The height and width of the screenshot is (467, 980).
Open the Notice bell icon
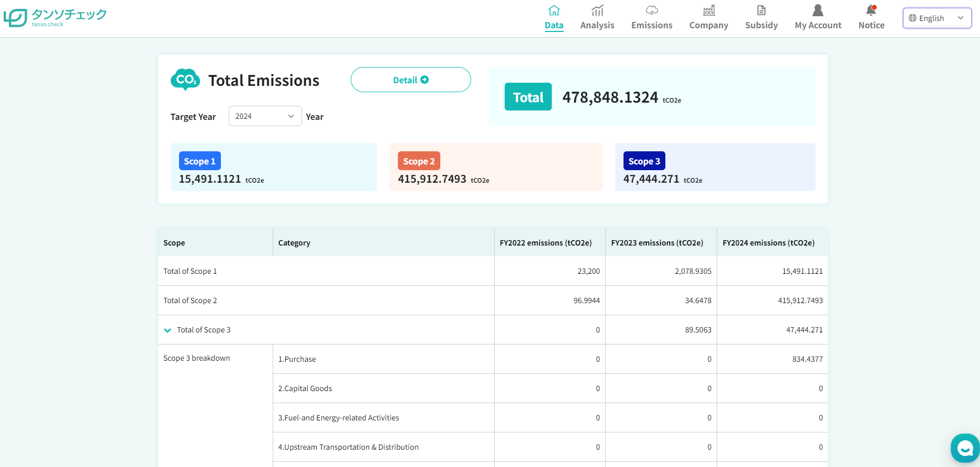tap(871, 10)
